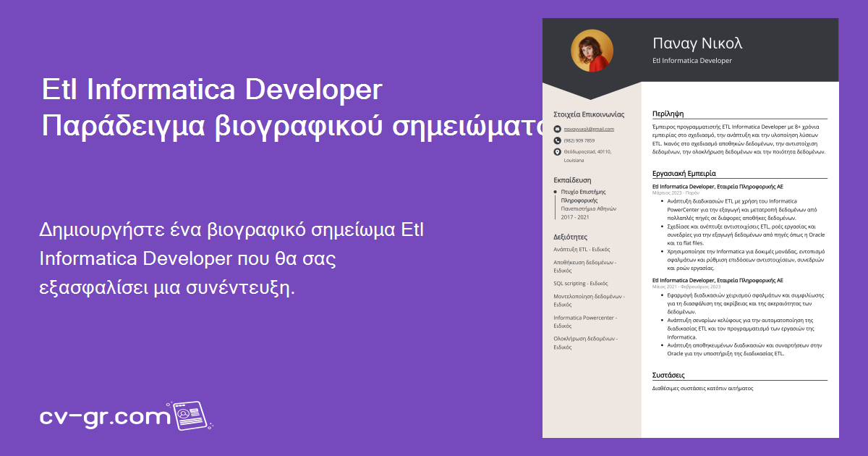
Task: Select the Δεξιότητες sidebar heading
Action: tap(570, 237)
